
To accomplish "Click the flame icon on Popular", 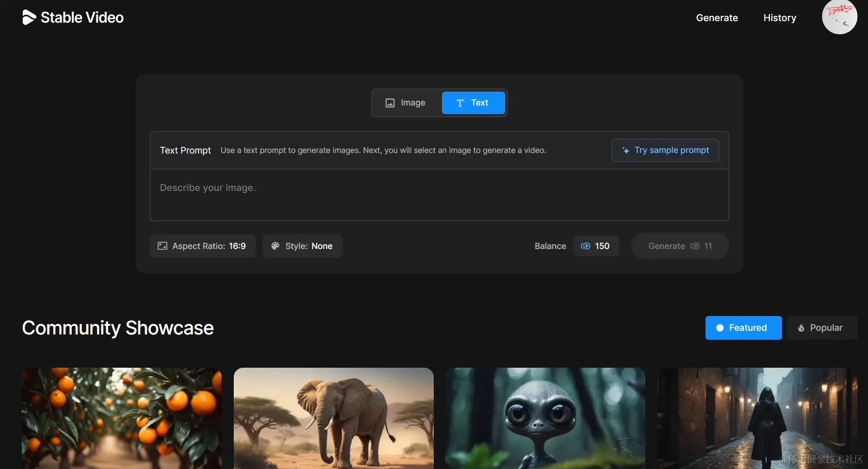I will 801,328.
